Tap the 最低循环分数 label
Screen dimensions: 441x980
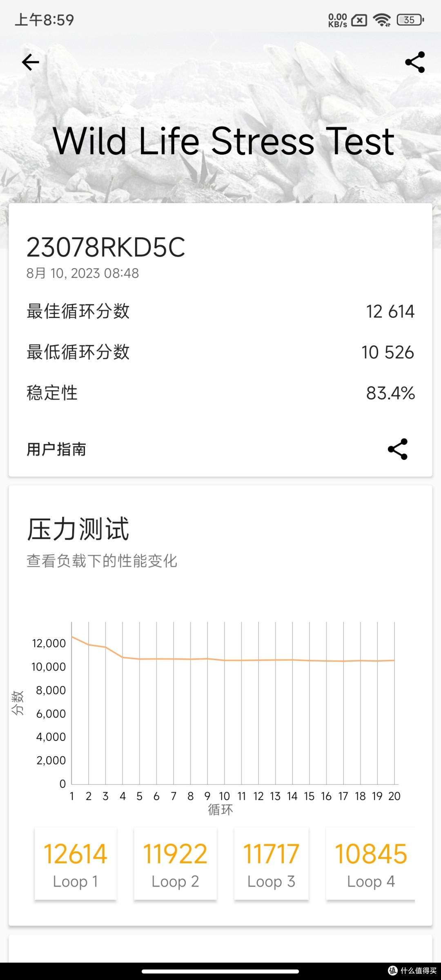(78, 352)
